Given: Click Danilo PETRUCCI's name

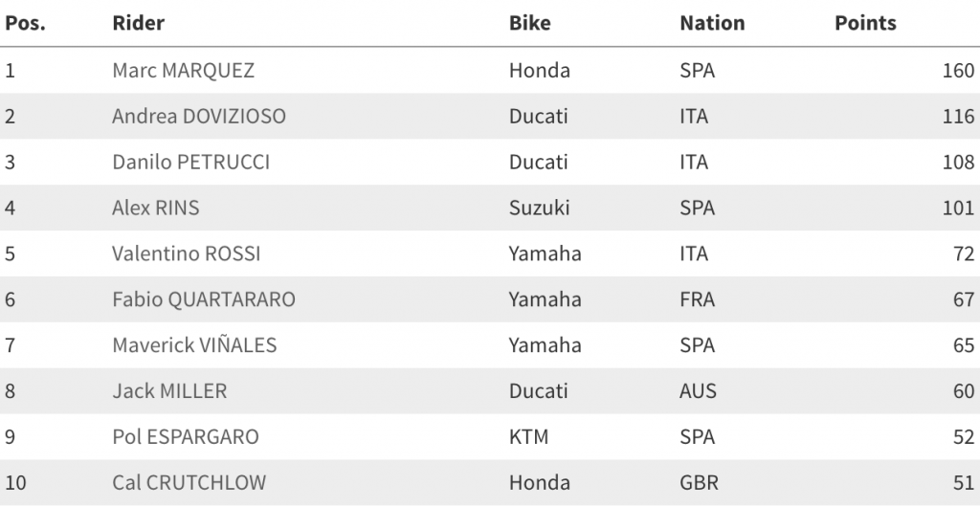Looking at the screenshot, I should point(190,163).
